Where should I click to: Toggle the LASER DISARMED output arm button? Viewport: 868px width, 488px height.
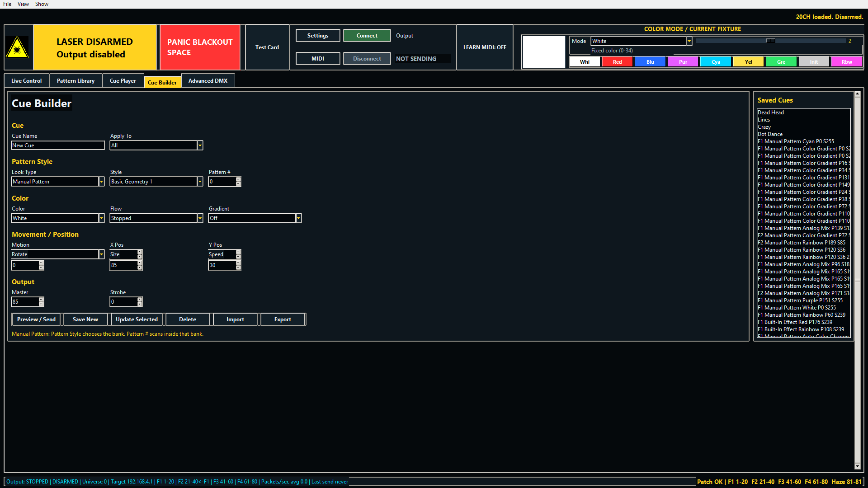95,47
